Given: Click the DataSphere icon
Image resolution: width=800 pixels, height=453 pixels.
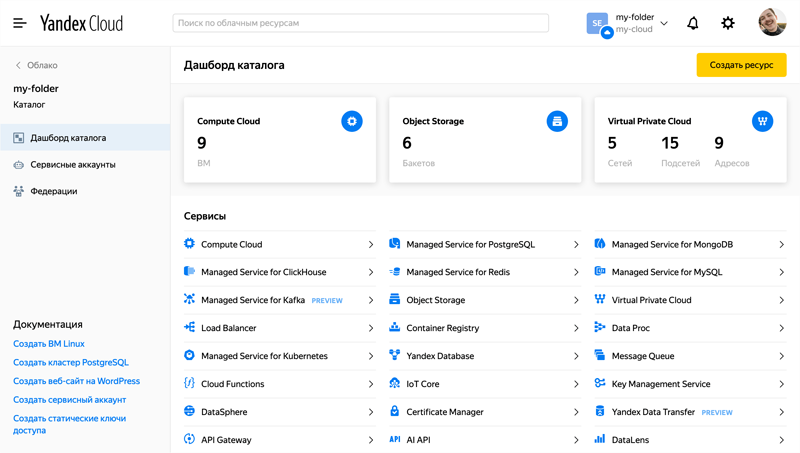Looking at the screenshot, I should point(189,411).
